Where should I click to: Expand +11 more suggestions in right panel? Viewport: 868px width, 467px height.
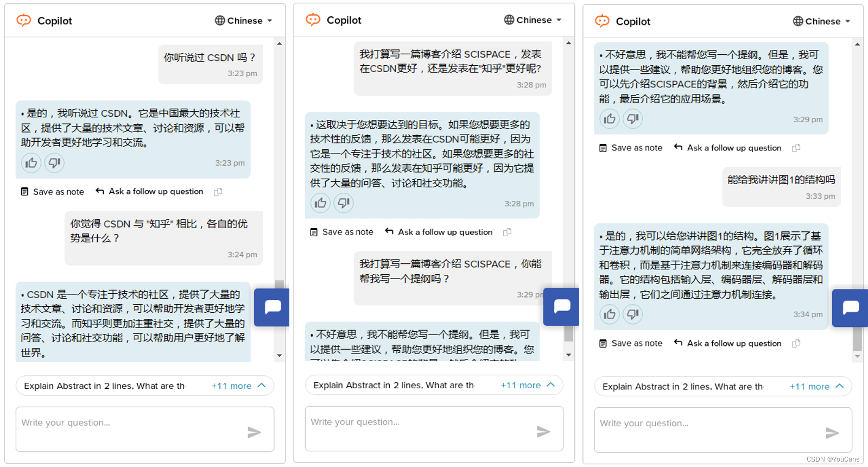[817, 387]
